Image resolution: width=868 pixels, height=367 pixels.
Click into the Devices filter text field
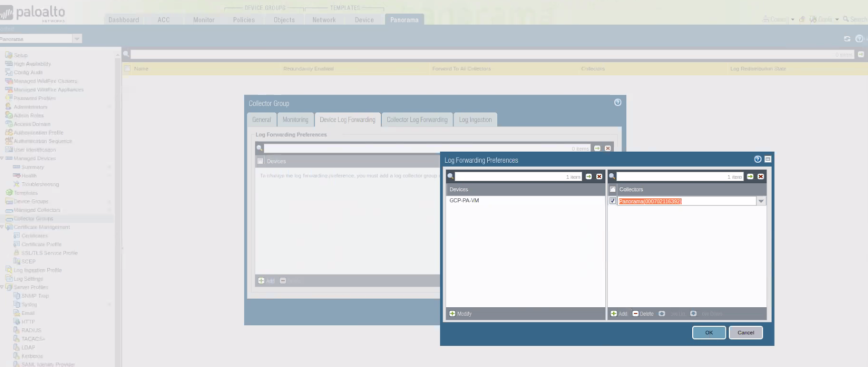click(518, 177)
